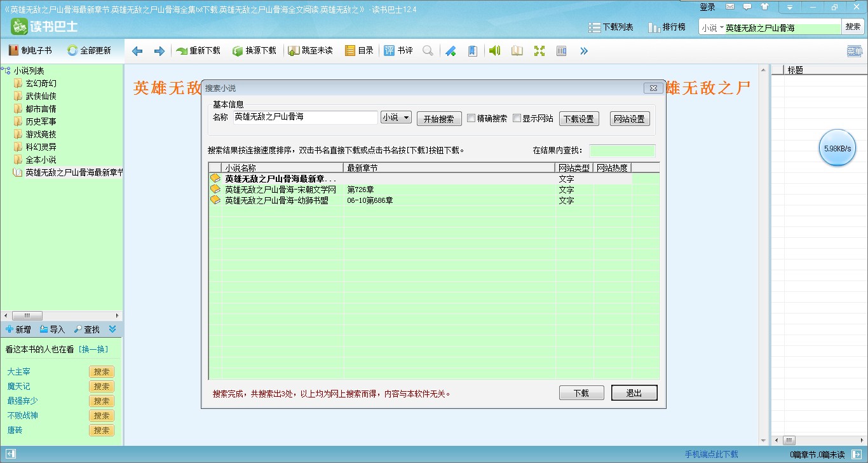Click 开始搜索 start search button

439,119
